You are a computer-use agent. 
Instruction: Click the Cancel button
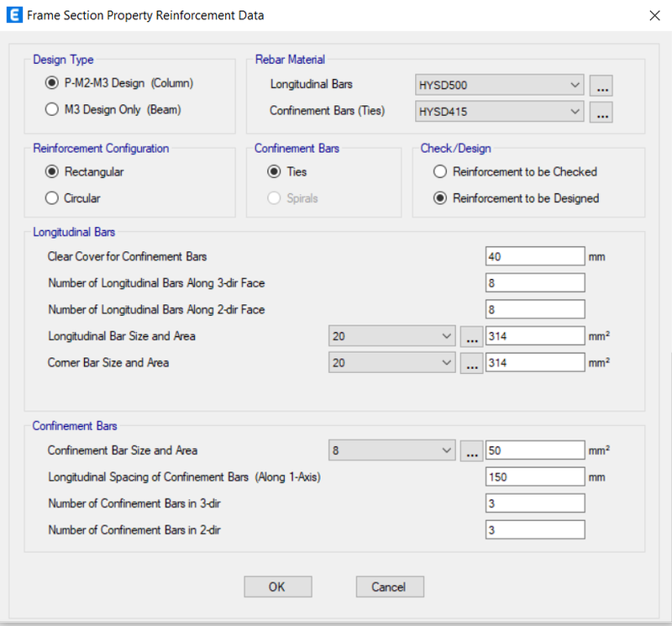tap(390, 587)
